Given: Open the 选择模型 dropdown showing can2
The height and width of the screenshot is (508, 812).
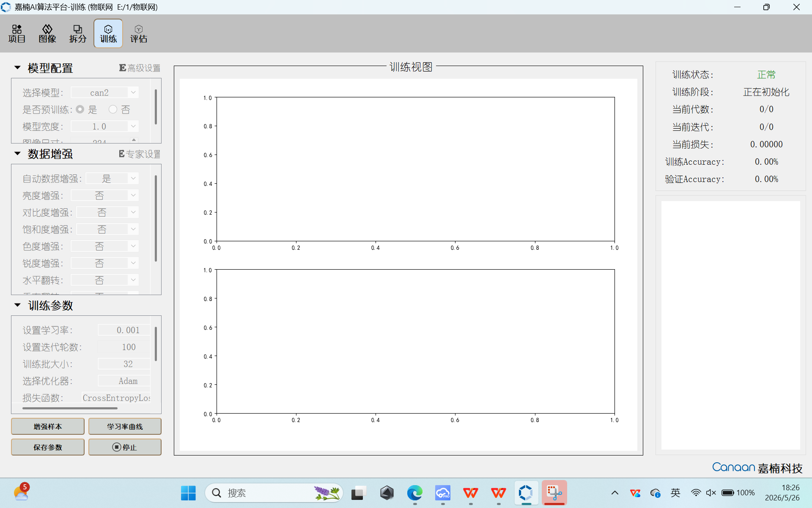Looking at the screenshot, I should 104,92.
